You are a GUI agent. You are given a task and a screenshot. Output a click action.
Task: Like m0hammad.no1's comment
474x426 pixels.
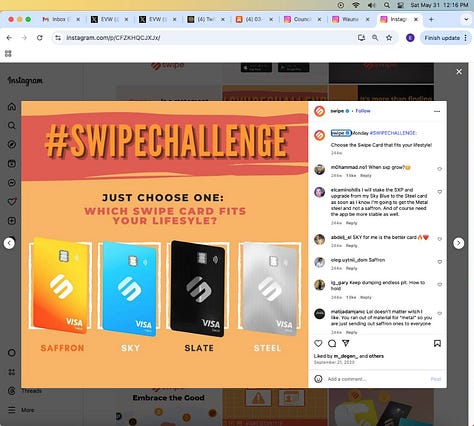pyautogui.click(x=440, y=169)
